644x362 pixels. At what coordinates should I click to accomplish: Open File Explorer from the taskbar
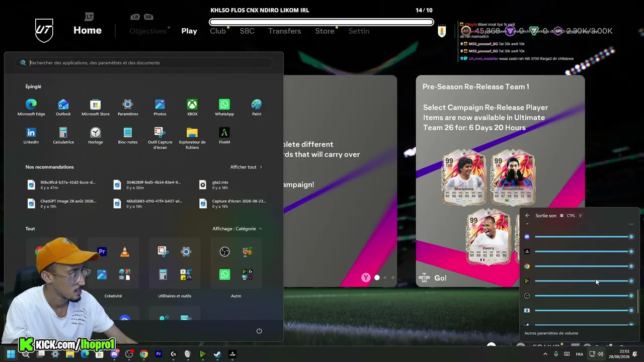click(x=70, y=354)
